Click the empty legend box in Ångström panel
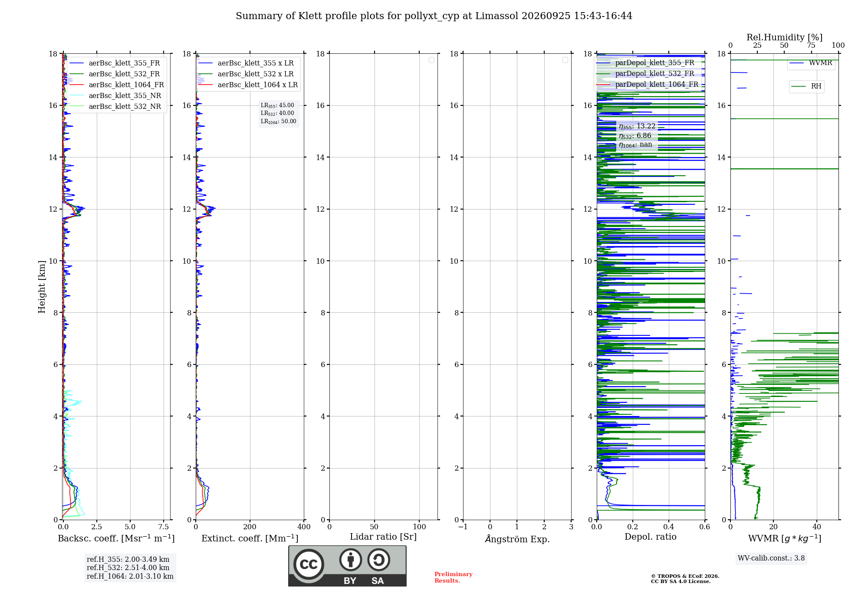The width and height of the screenshot is (868, 590). (565, 60)
